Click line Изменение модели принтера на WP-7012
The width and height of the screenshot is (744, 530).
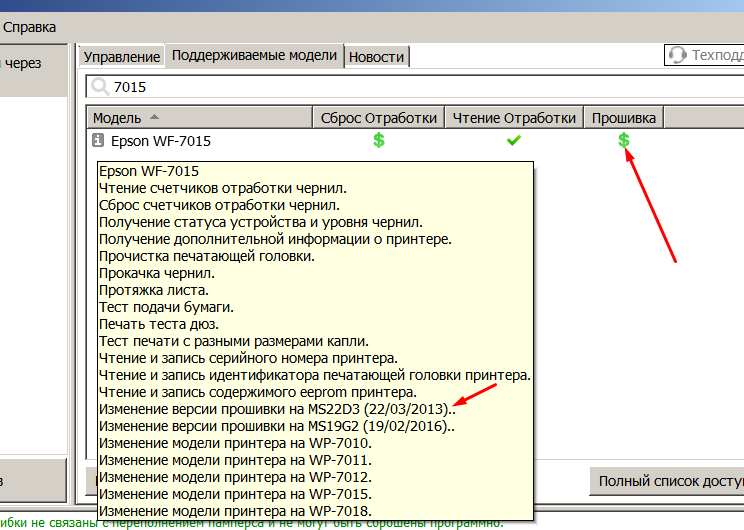[x=235, y=477]
